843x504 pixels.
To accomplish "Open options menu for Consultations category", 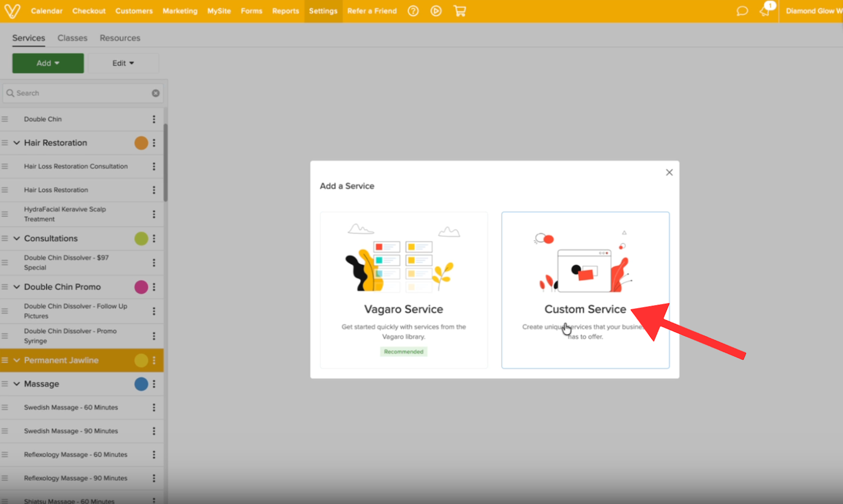I will (x=154, y=239).
